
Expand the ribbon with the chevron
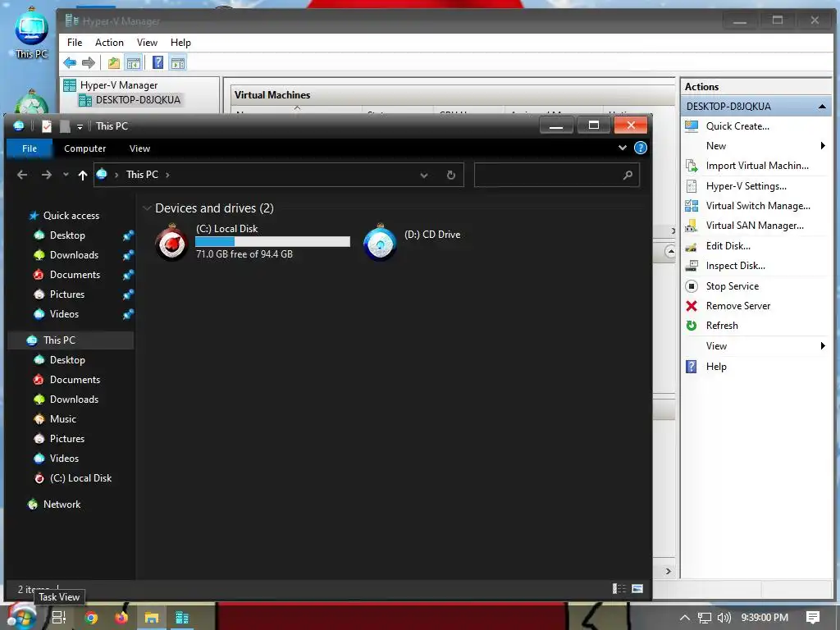pyautogui.click(x=622, y=148)
